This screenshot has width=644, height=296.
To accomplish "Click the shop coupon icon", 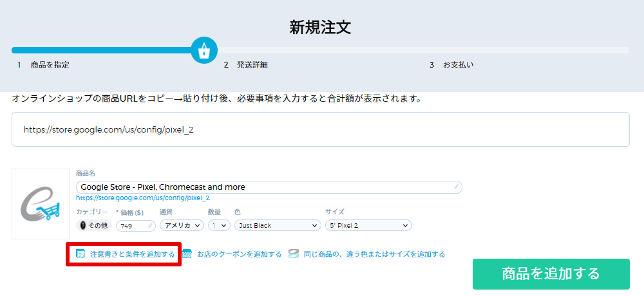I will coord(187,254).
